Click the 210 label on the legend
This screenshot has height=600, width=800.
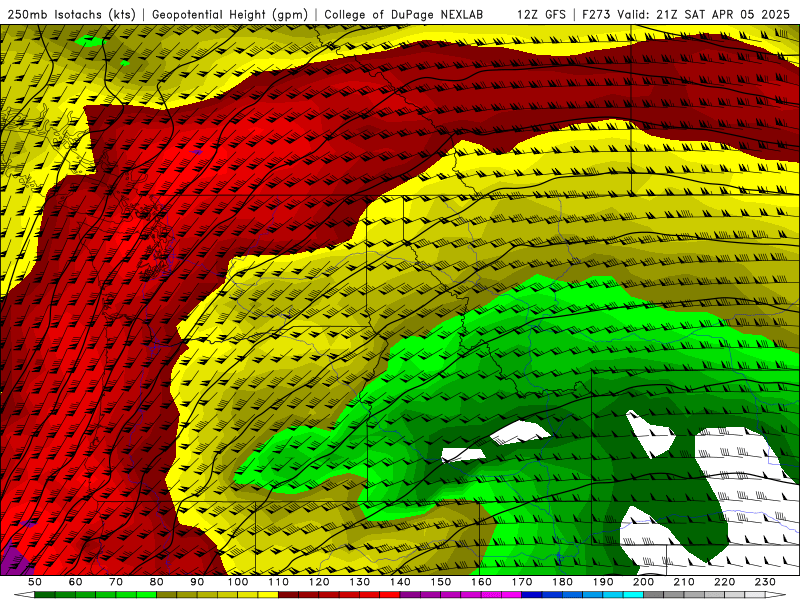[x=684, y=582]
